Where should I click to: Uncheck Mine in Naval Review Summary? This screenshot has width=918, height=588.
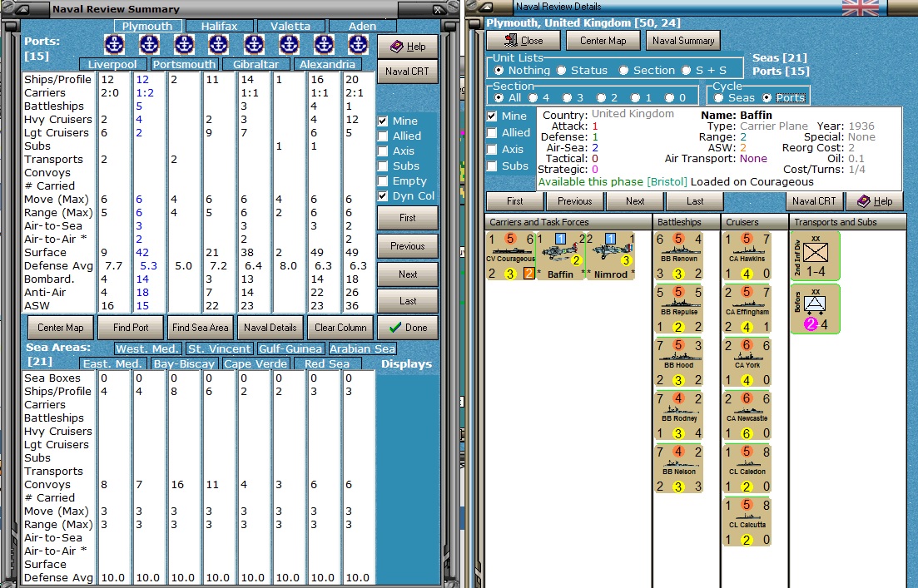click(x=383, y=121)
